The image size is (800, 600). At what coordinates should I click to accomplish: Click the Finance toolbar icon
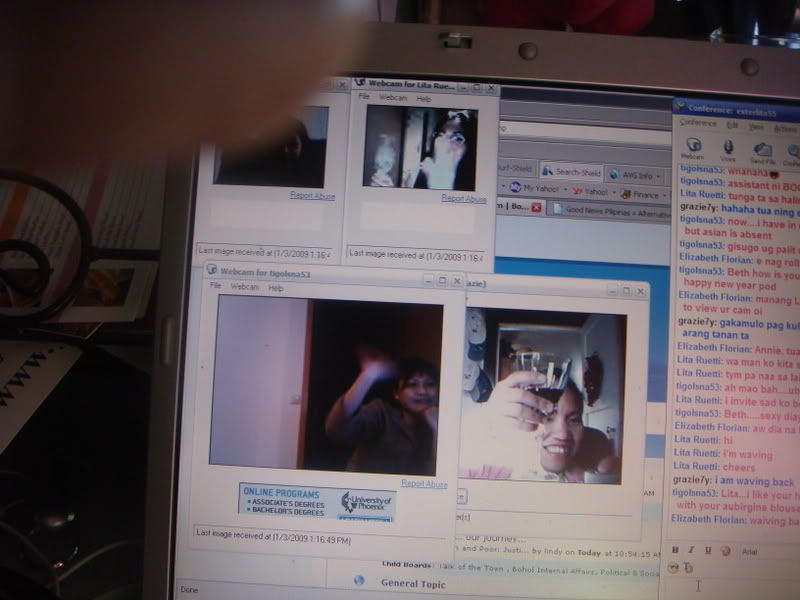click(626, 194)
